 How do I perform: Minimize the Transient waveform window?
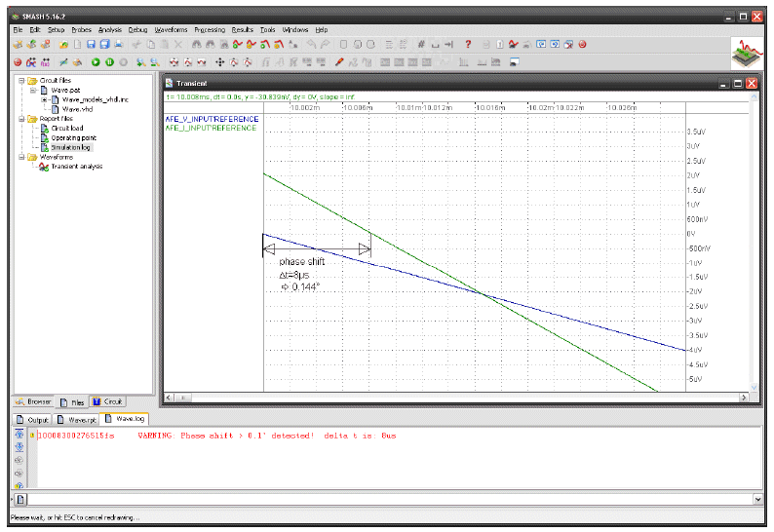tap(723, 84)
